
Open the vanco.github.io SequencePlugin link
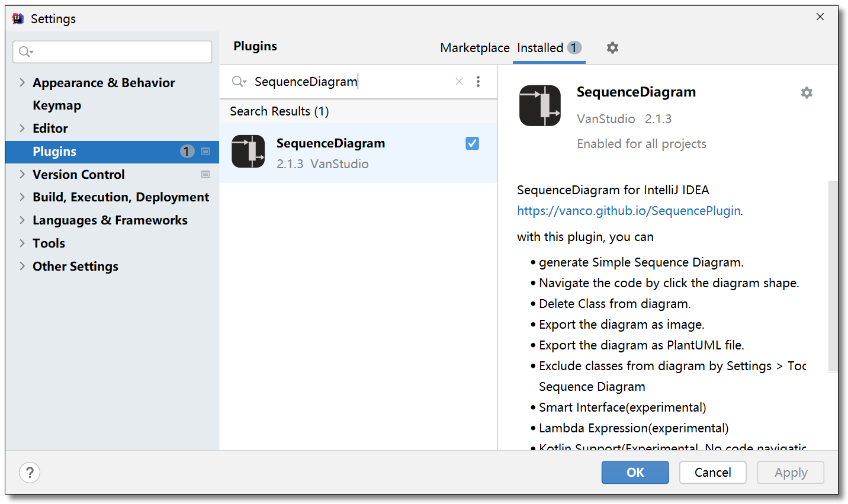628,211
